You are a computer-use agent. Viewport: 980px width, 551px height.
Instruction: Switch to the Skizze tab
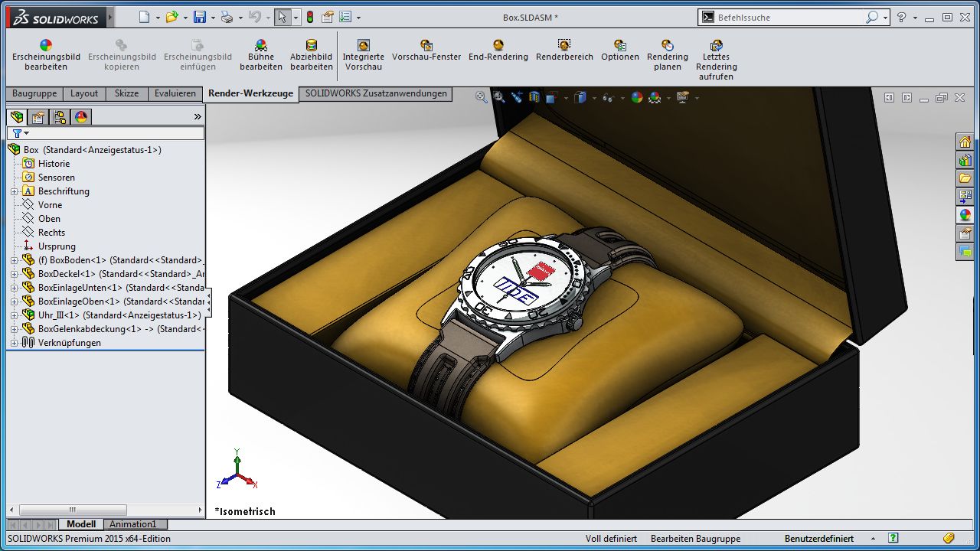click(x=126, y=93)
